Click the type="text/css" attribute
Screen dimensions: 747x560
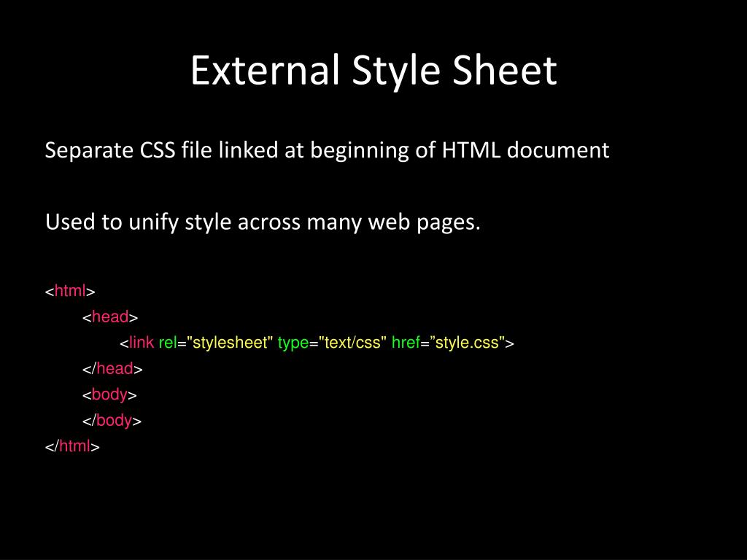click(x=332, y=343)
